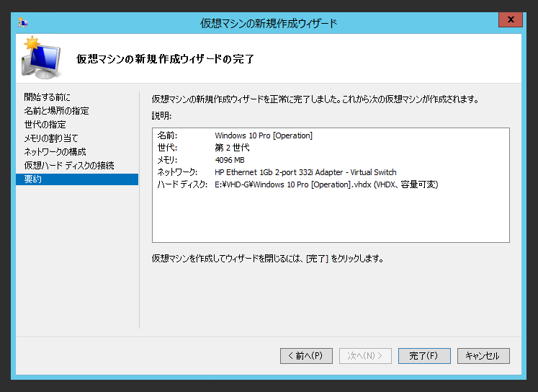Click the 名前: label in summary
The height and width of the screenshot is (392, 538).
pyautogui.click(x=167, y=135)
